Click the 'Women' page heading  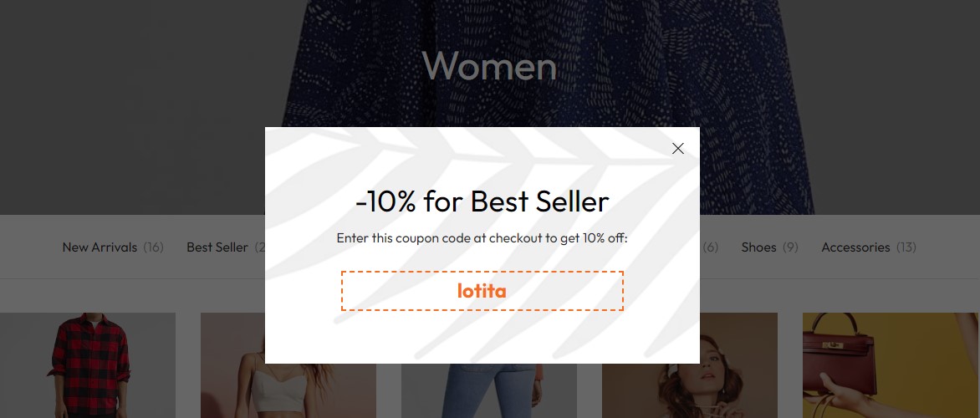coord(489,65)
